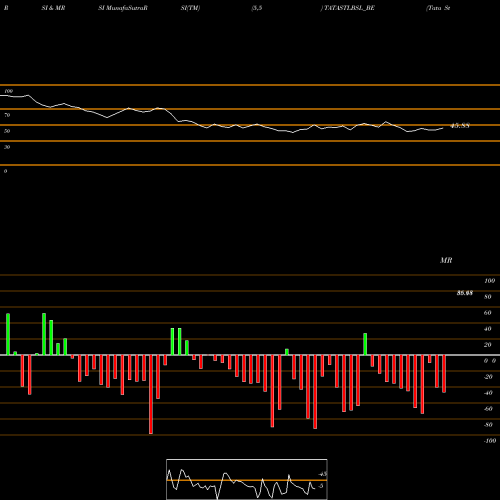
Task: Click the first green bar in MR histogram
Action: point(8,334)
